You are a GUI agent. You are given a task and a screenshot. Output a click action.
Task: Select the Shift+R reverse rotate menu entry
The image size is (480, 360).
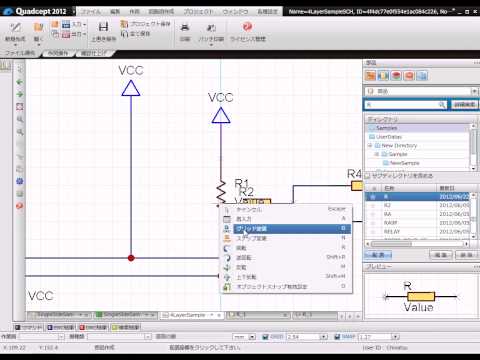(286, 258)
